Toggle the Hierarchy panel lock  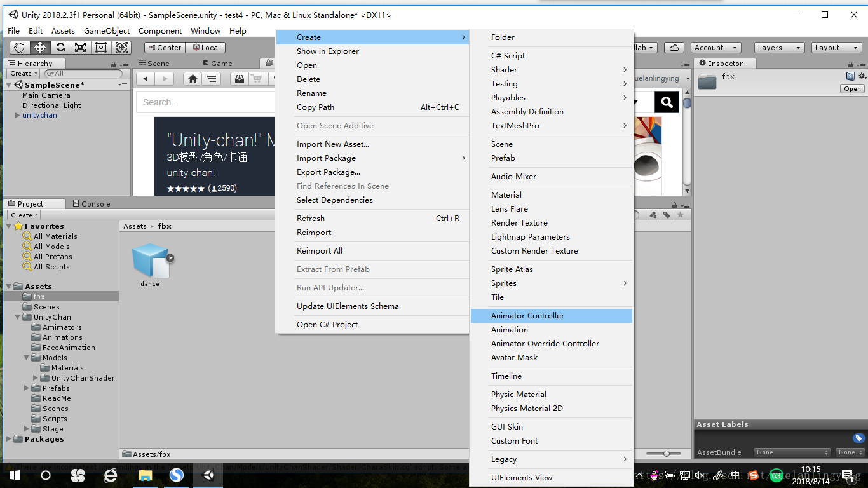pos(113,64)
